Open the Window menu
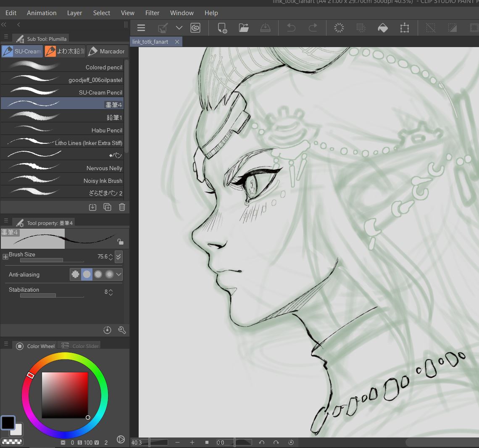Viewport: 479px width, 448px height. (182, 13)
